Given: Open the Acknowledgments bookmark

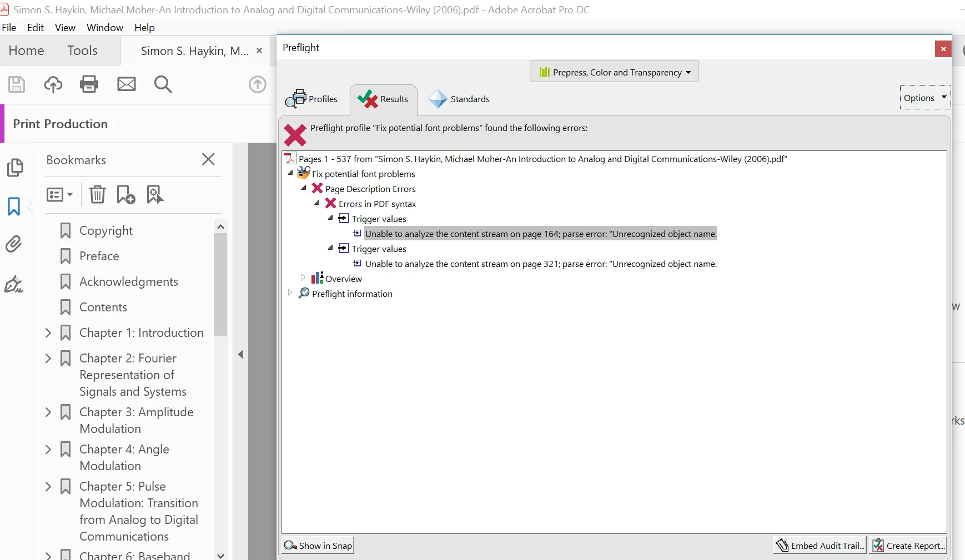Looking at the screenshot, I should (129, 281).
